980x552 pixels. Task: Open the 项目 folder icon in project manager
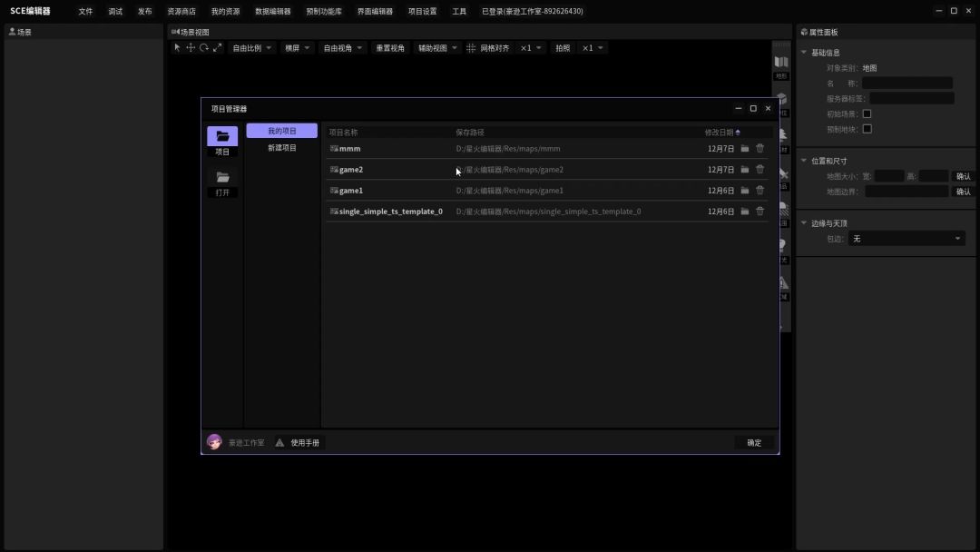(x=222, y=137)
